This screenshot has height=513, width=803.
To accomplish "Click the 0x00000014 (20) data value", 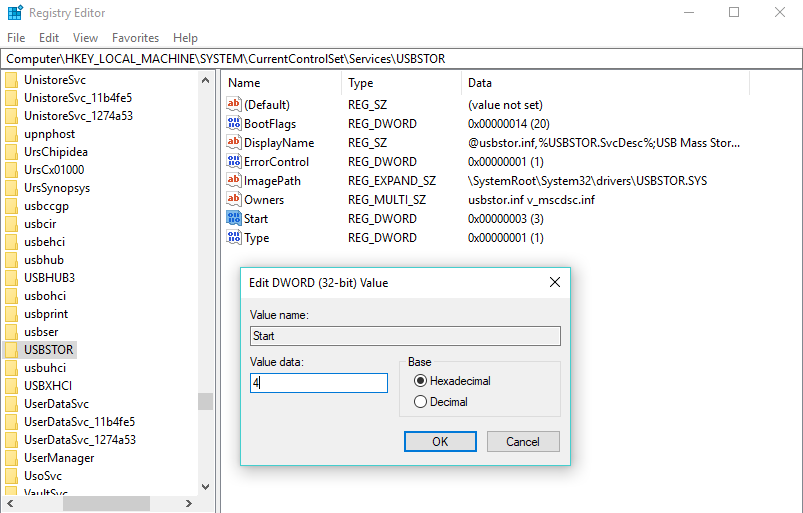I will (509, 123).
